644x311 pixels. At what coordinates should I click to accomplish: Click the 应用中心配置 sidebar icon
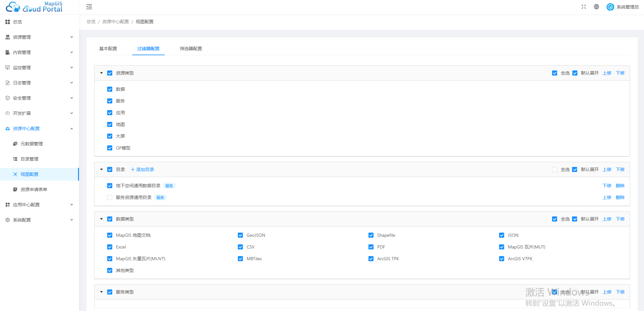8,205
